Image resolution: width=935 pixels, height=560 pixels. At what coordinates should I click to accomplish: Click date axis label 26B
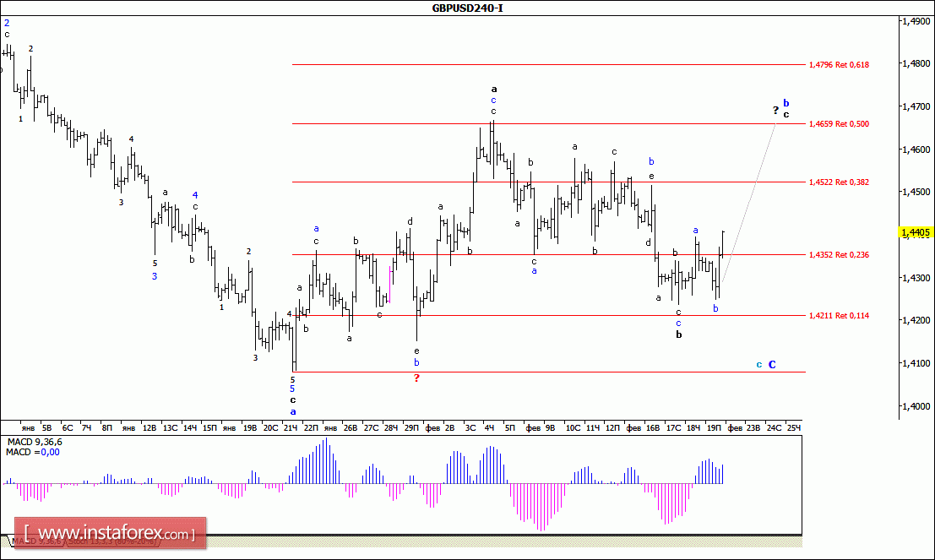351,427
